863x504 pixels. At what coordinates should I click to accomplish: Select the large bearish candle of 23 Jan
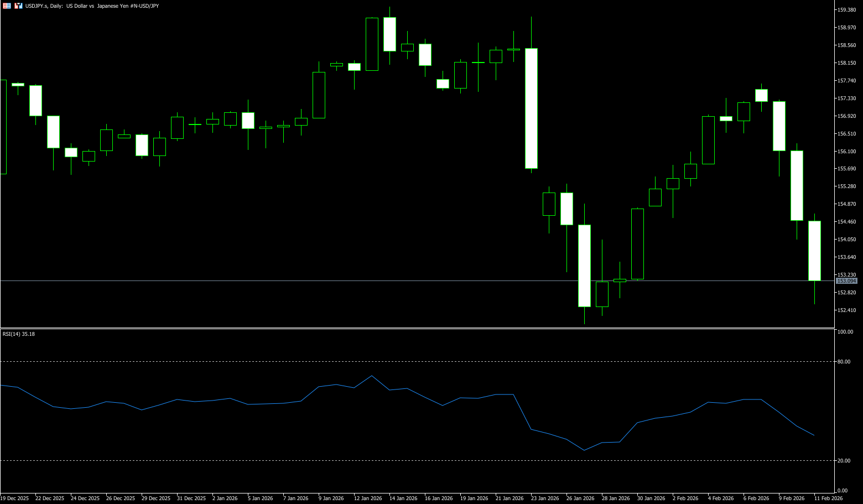tap(531, 108)
